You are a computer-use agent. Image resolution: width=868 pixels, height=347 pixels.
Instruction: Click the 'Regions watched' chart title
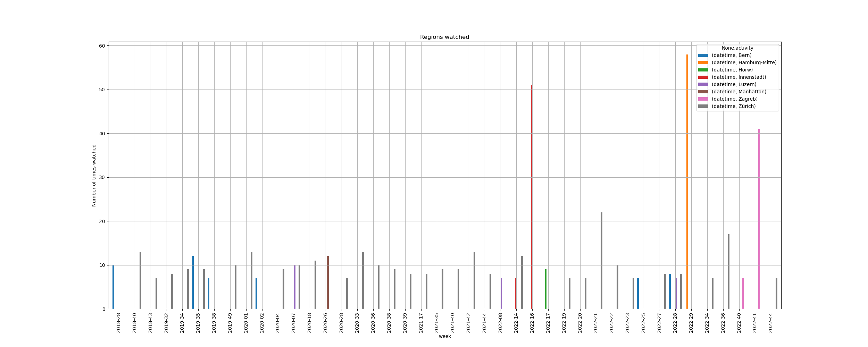pyautogui.click(x=444, y=37)
